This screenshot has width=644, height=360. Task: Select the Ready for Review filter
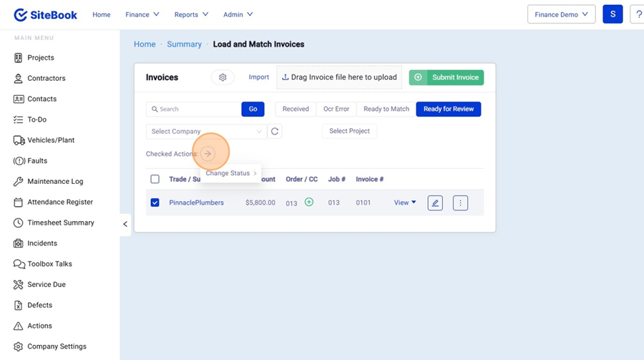pyautogui.click(x=448, y=109)
